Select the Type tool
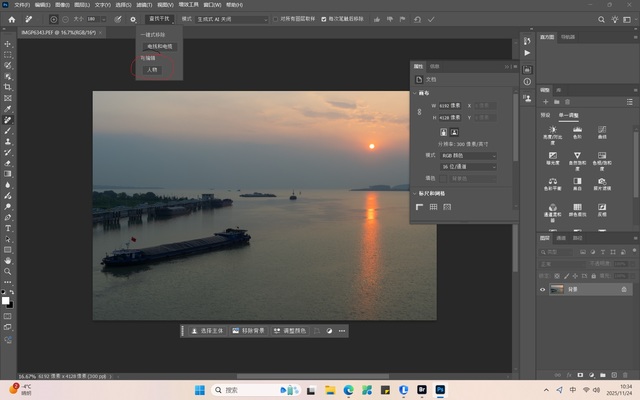Screen dimensions: 640x400 [8, 228]
